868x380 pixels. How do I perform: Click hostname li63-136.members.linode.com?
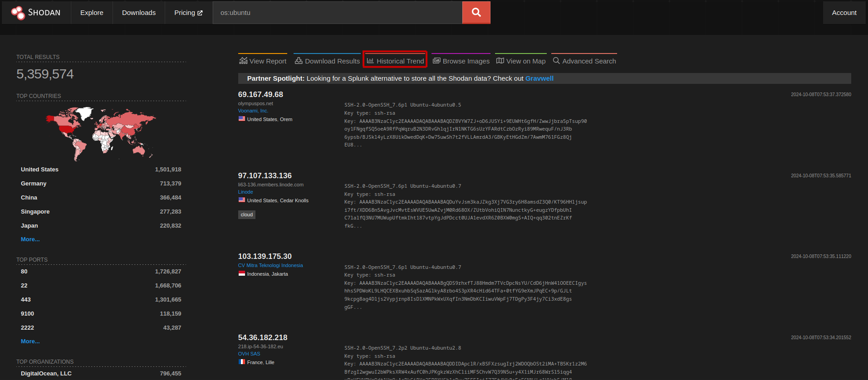(x=271, y=185)
